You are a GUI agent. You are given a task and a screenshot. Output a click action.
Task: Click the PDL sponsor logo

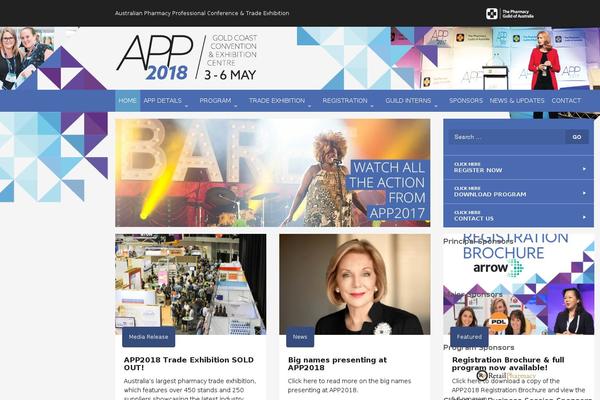pos(498,322)
